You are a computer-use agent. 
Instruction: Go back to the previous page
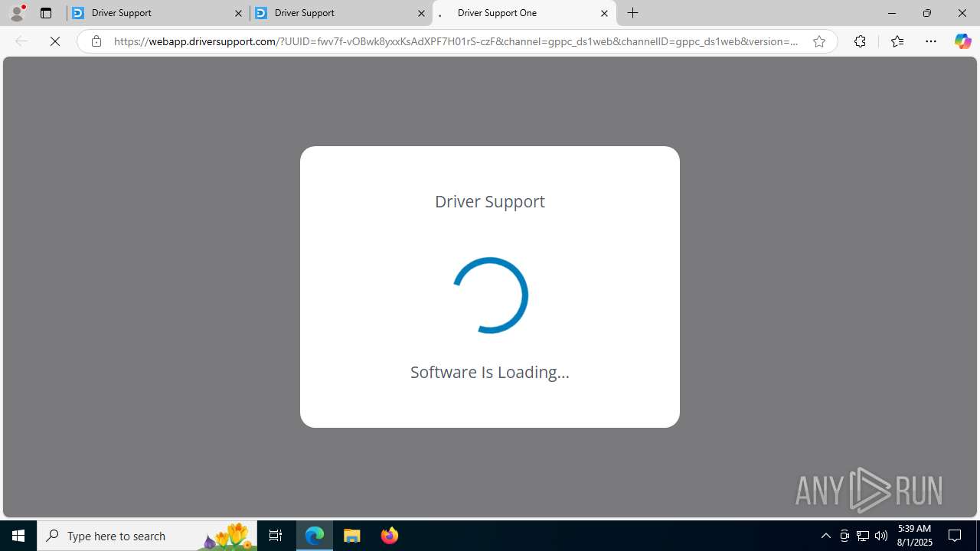pos(21,41)
